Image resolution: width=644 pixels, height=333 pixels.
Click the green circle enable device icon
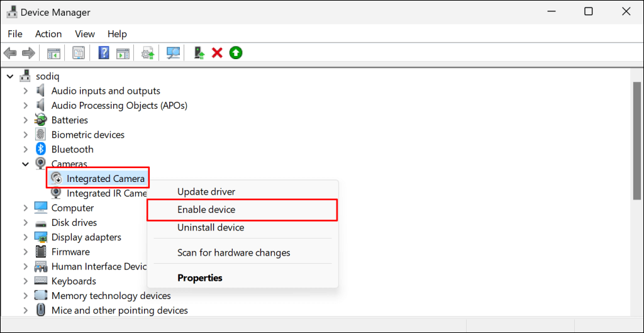(x=236, y=53)
